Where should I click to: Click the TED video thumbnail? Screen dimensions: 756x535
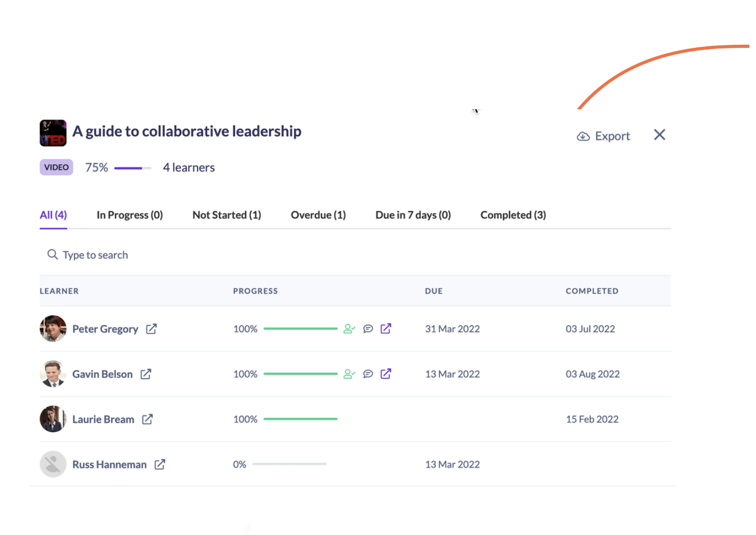point(53,133)
